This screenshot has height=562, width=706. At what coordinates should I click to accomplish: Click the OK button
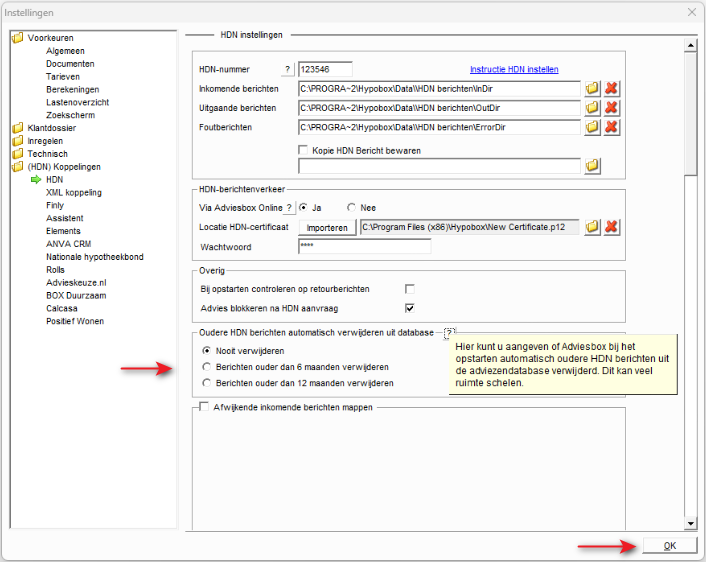670,545
